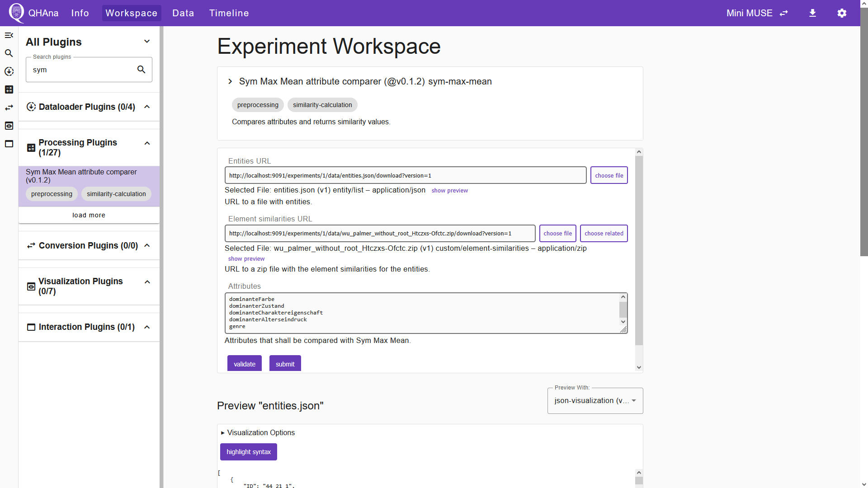This screenshot has height=488, width=868.
Task: Select the conversion arrows icon in the left rail
Action: 9,108
